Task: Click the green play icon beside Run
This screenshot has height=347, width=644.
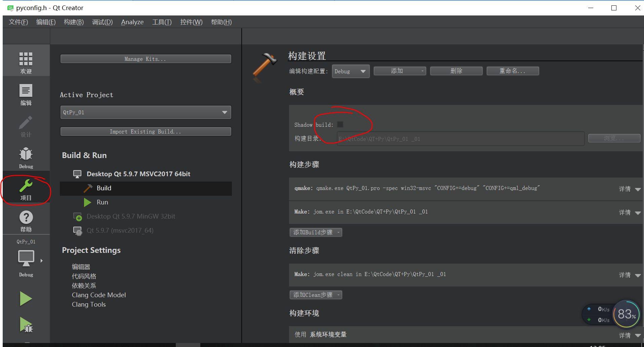Action: pos(87,202)
